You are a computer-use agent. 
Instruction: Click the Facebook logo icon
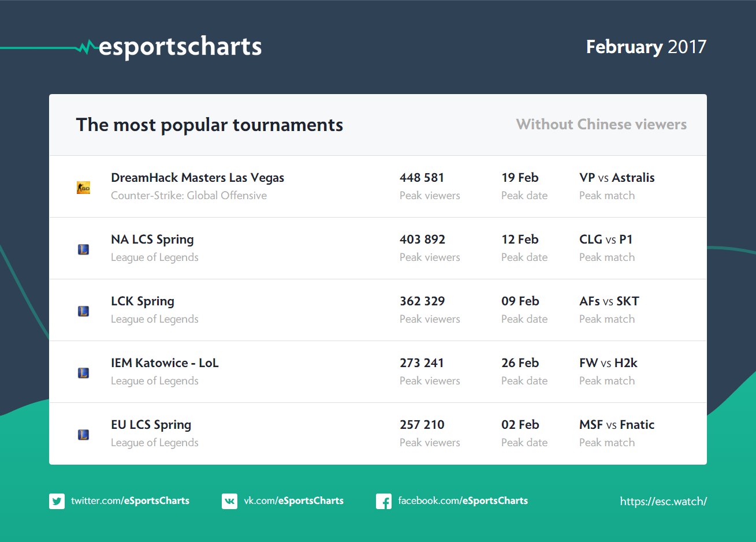point(383,501)
